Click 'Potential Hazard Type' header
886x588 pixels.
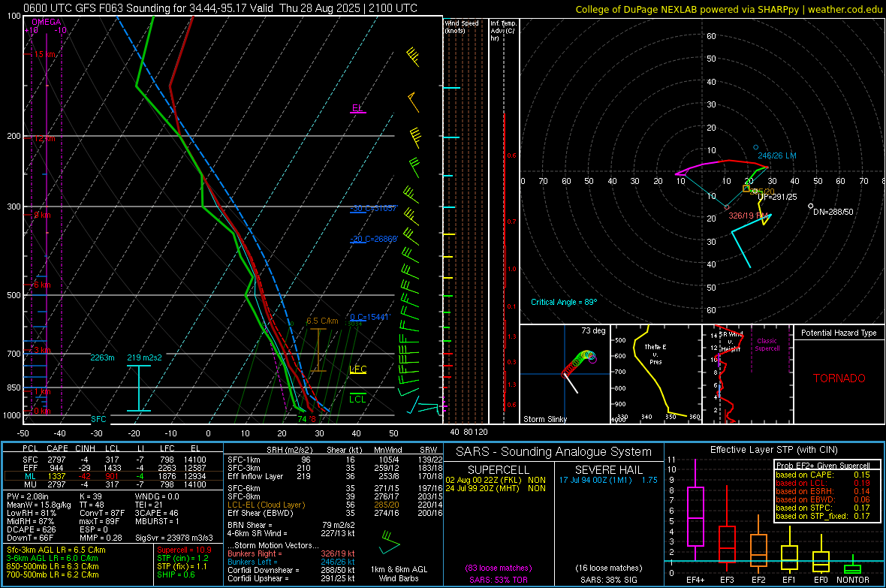(839, 333)
